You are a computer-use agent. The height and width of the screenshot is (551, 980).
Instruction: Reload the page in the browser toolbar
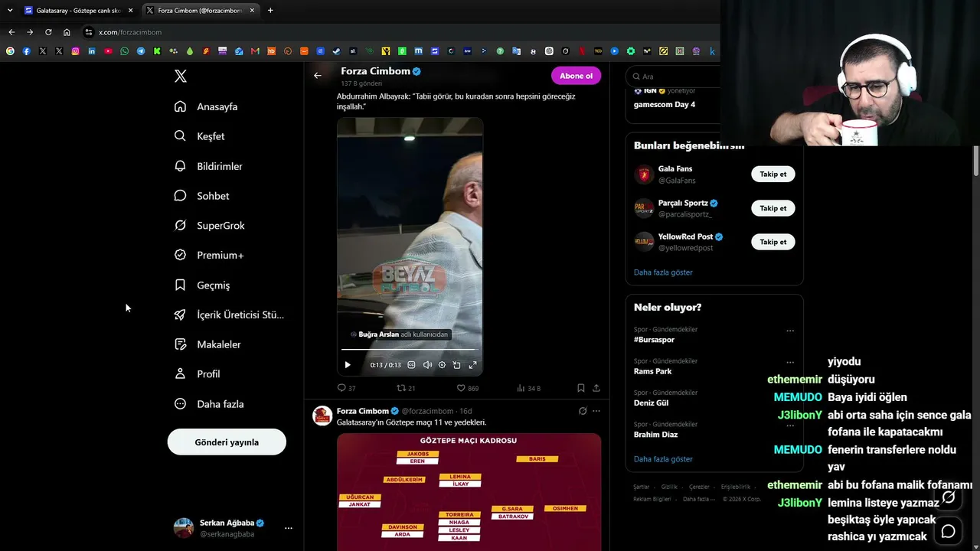(x=48, y=32)
